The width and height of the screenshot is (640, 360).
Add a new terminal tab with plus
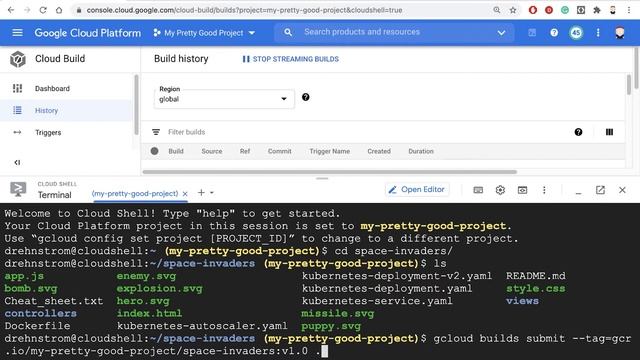point(201,192)
